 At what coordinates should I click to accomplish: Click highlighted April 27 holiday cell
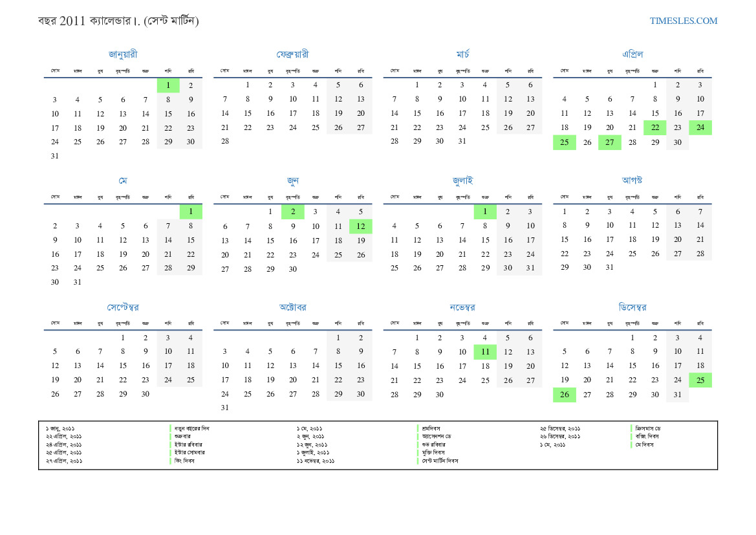tap(610, 142)
